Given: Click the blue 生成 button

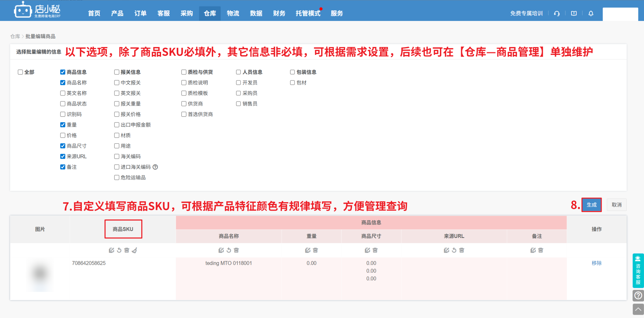Looking at the screenshot, I should tap(591, 205).
